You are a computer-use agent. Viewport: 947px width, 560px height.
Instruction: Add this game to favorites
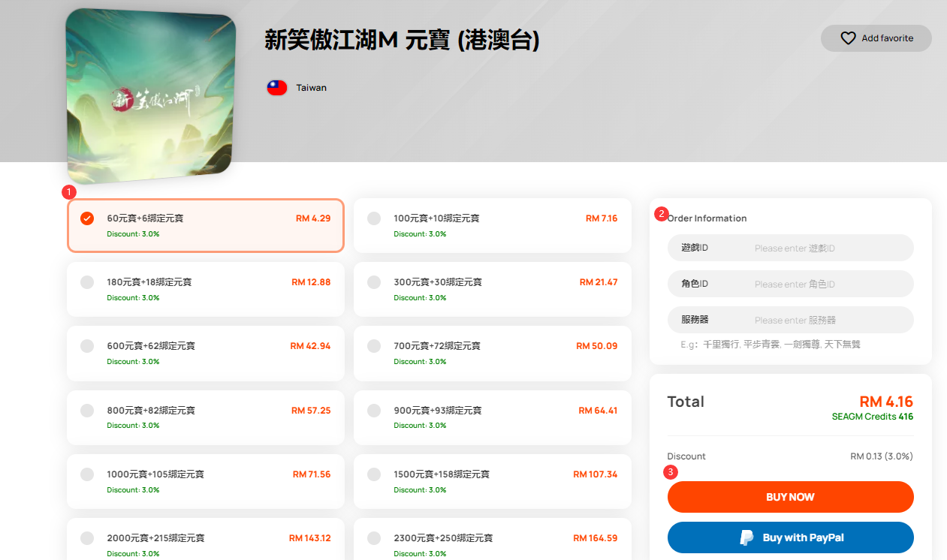[x=876, y=38]
